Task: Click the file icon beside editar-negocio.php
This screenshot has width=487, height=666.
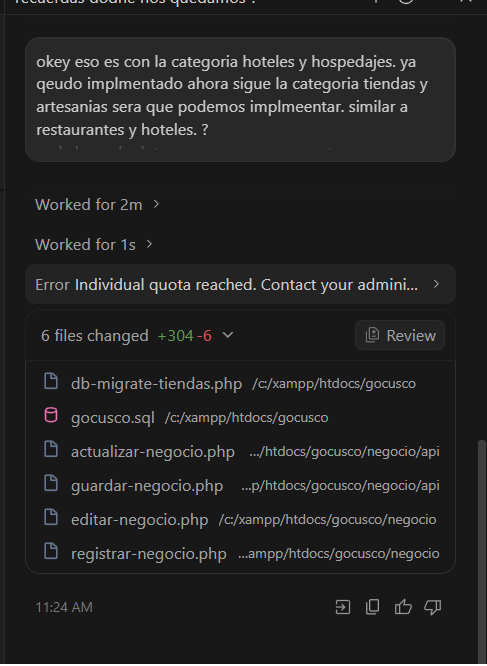Action: (51, 517)
